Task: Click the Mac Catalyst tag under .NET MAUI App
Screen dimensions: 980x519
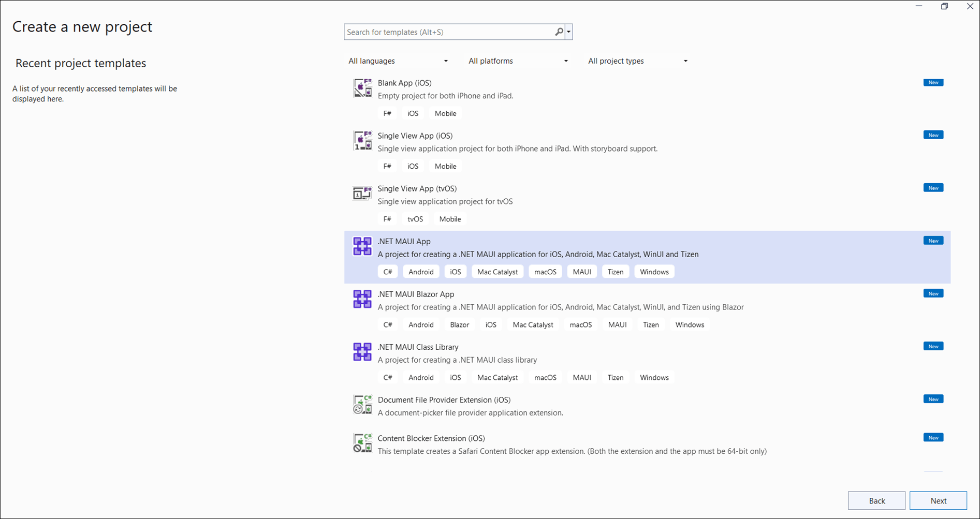Action: point(497,272)
